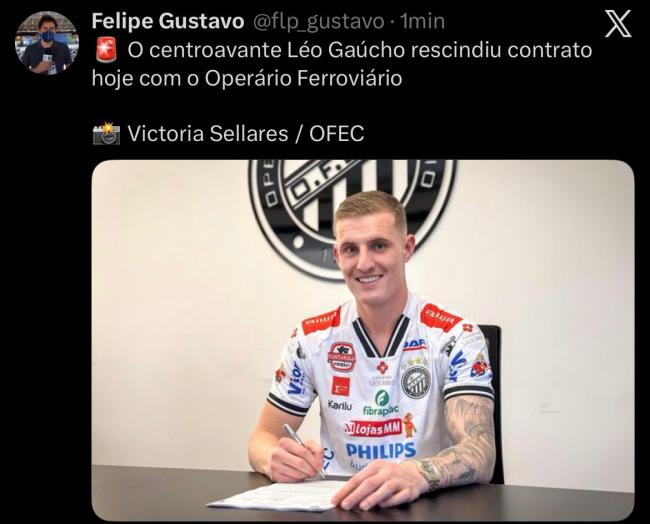
Task: Click the red siren emoji
Action: (x=106, y=50)
